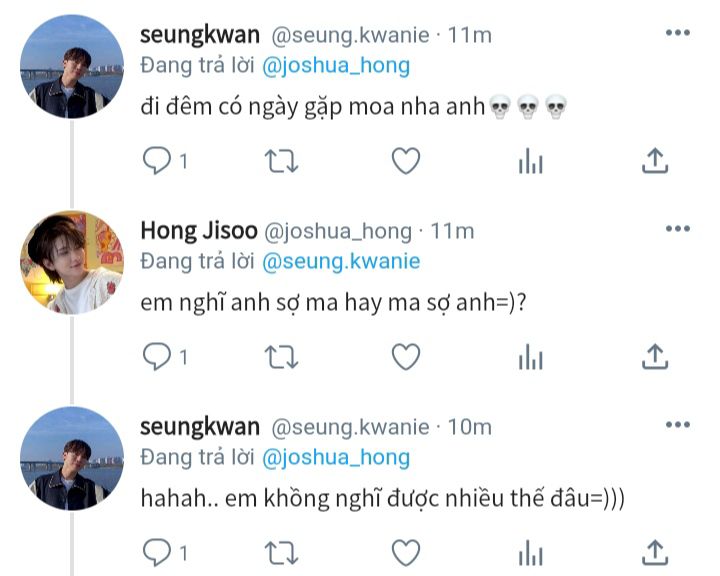This screenshot has height=576, width=720.
Task: Reply to seungkwan's first tweet
Action: tap(157, 161)
